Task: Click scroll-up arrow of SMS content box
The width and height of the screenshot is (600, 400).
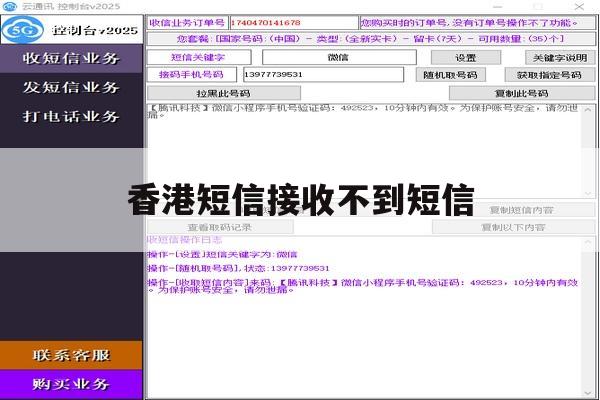Action: click(x=588, y=110)
